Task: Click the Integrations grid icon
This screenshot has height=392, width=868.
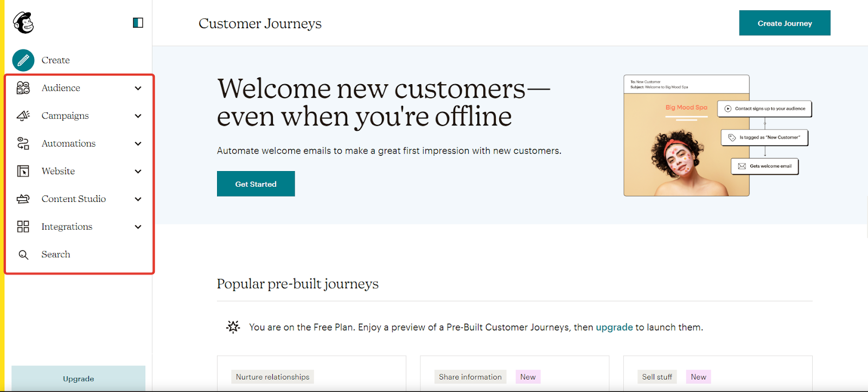Action: (23, 226)
